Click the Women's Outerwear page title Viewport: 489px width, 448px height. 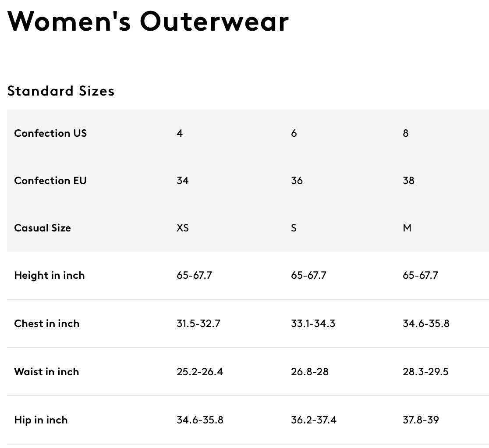point(148,21)
